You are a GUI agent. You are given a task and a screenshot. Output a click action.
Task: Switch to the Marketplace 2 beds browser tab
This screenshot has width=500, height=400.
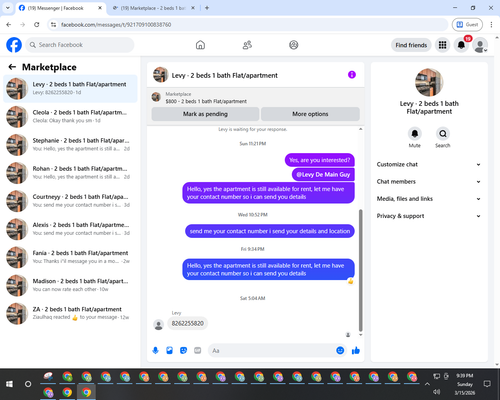(153, 8)
